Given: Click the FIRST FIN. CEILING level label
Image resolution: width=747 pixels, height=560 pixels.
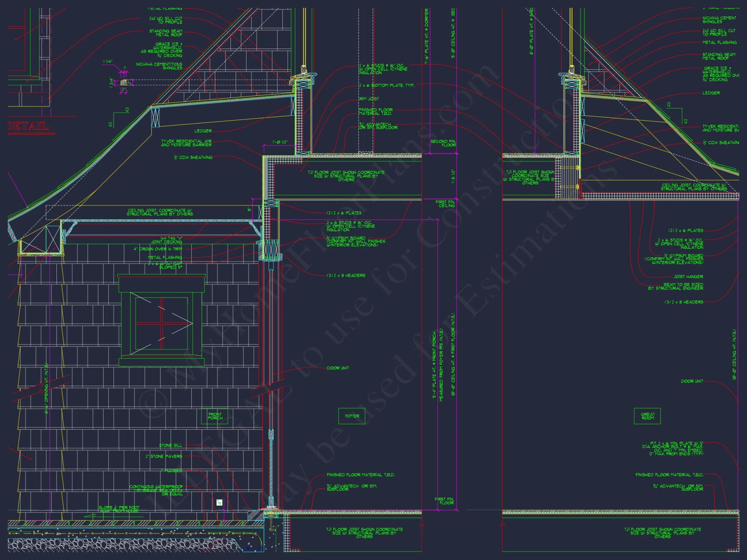Looking at the screenshot, I should tap(445, 203).
